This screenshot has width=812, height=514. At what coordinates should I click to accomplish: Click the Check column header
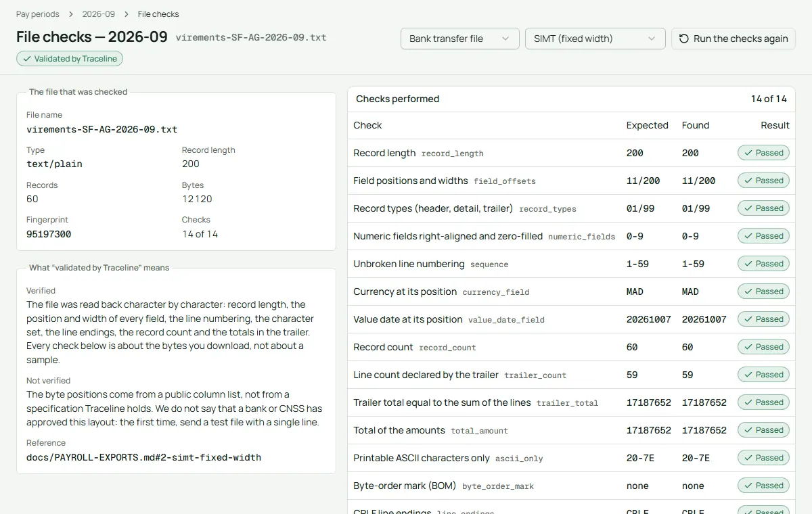click(367, 125)
